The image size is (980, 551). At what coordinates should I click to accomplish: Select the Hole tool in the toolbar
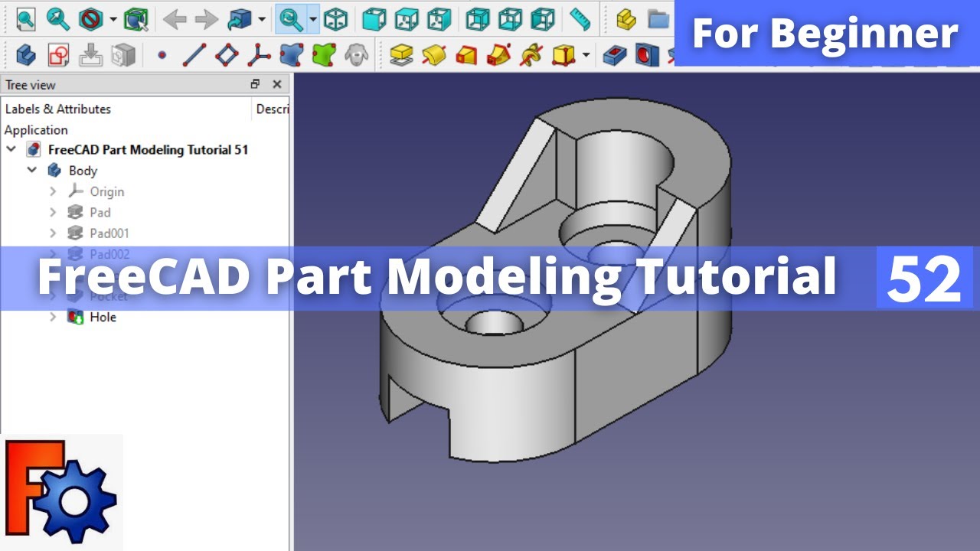pos(646,54)
